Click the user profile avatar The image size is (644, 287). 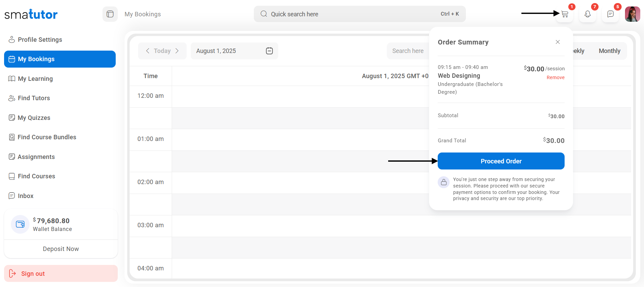point(632,14)
